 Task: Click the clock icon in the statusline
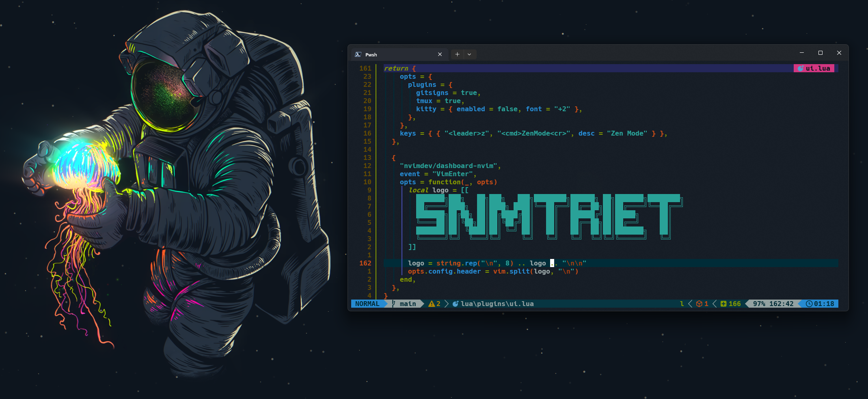tap(809, 304)
